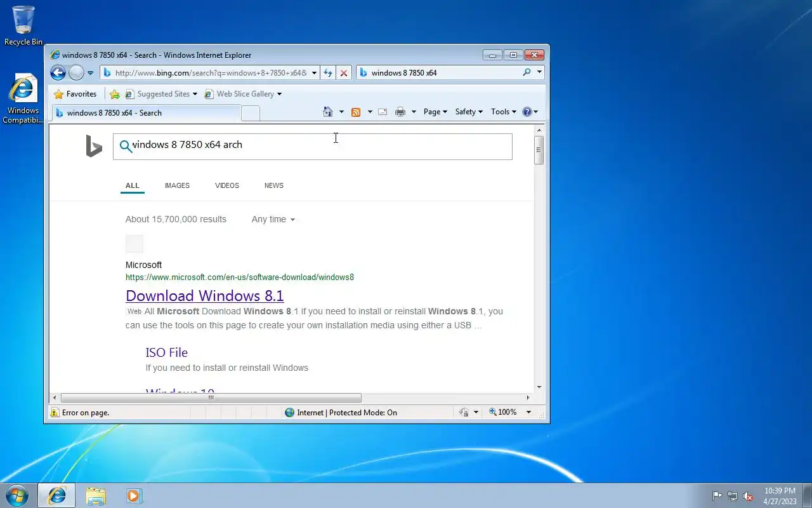Click the Read Mail envelope icon
812x508 pixels.
(x=383, y=112)
